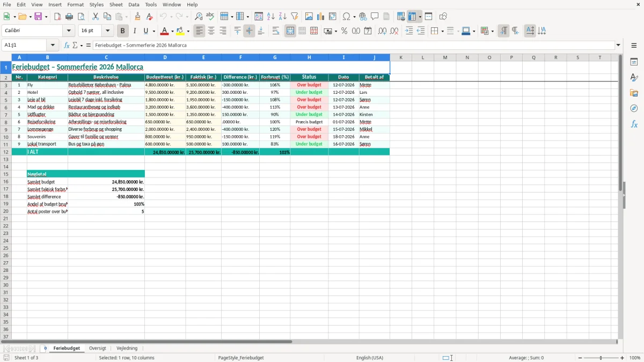This screenshot has width=644, height=362.
Task: Toggle Underline formatting
Action: (145, 31)
